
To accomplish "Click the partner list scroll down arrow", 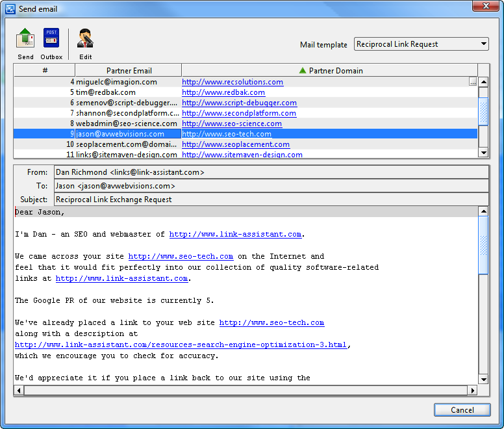I will [x=483, y=153].
